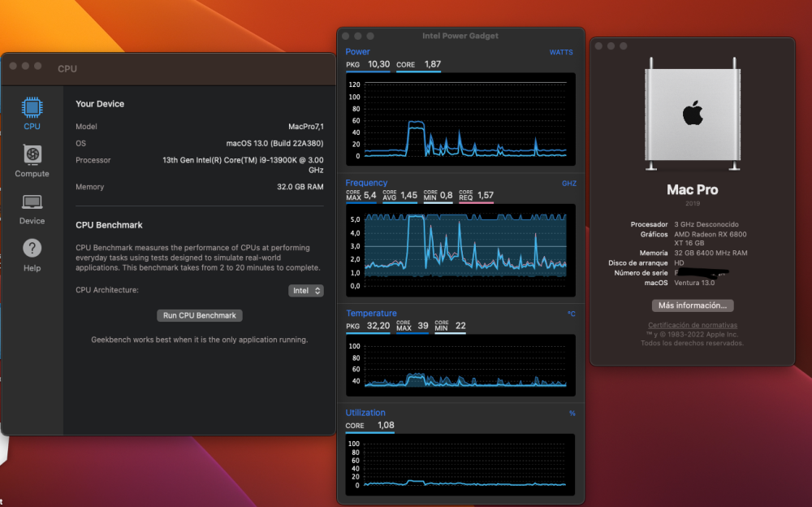The height and width of the screenshot is (507, 812).
Task: Click the GHZ unit label
Action: click(569, 184)
